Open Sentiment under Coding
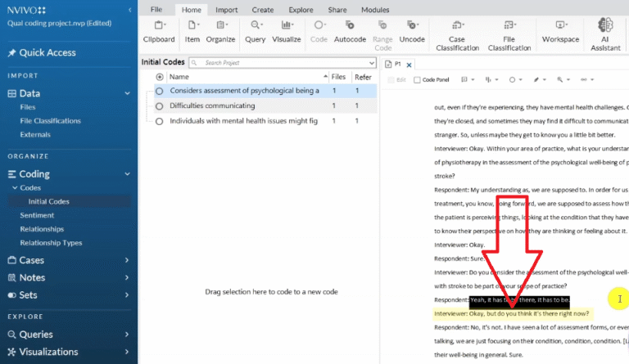Image resolution: width=629 pixels, height=364 pixels. [x=37, y=215]
